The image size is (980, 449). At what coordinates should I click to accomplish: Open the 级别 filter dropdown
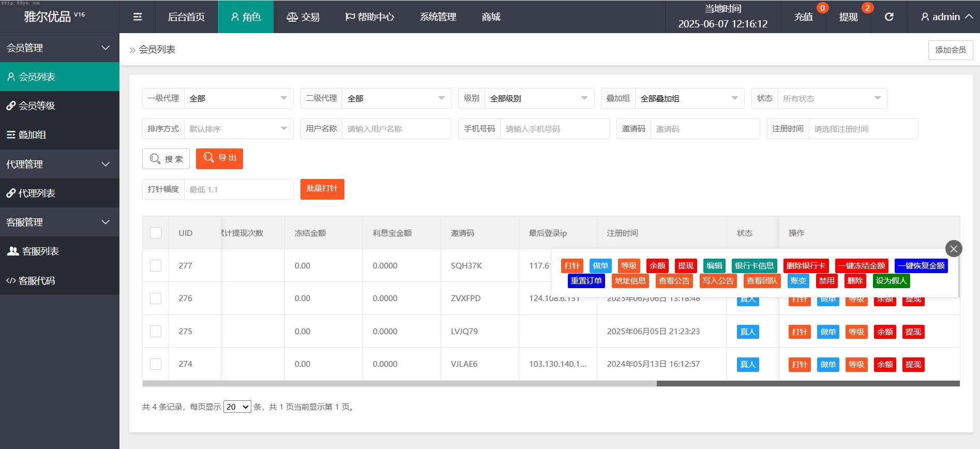539,98
